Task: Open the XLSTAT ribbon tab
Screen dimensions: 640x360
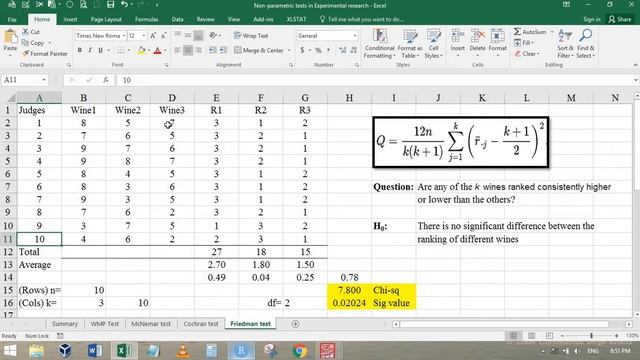Action: pos(296,19)
